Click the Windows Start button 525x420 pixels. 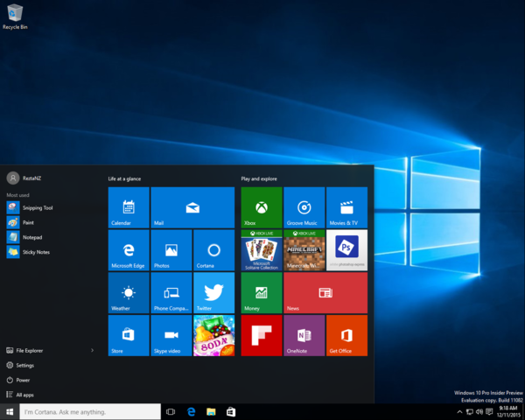tap(10, 411)
